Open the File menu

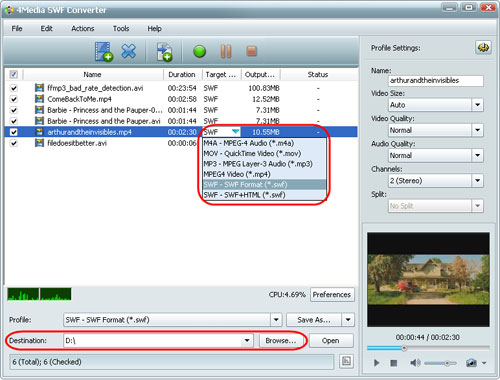17,29
